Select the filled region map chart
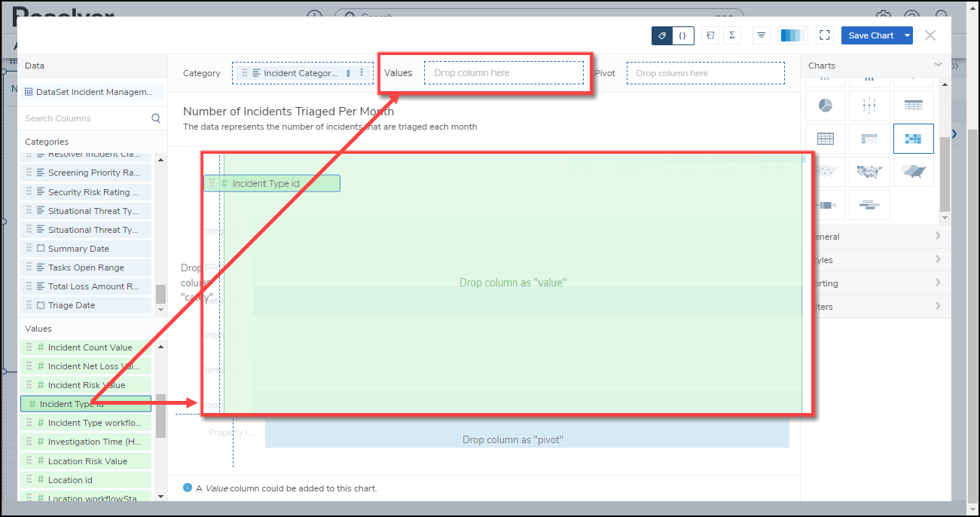Image resolution: width=980 pixels, height=517 pixels. [913, 172]
